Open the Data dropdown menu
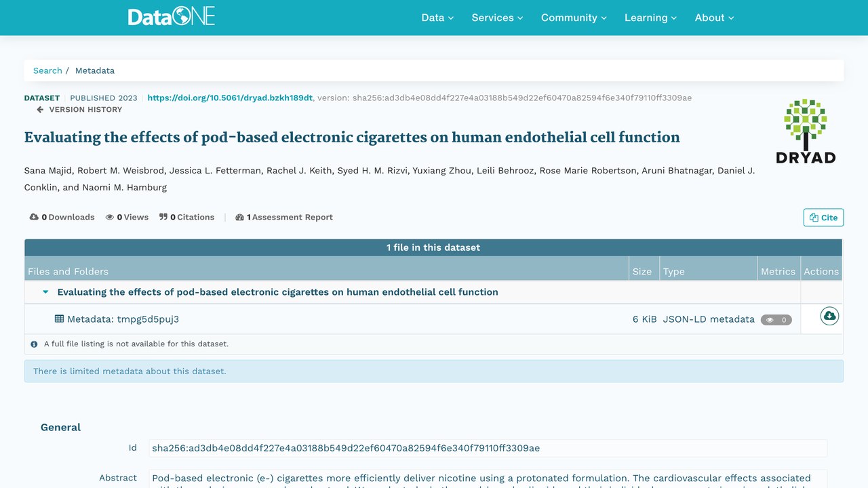The image size is (868, 488). (x=437, y=18)
